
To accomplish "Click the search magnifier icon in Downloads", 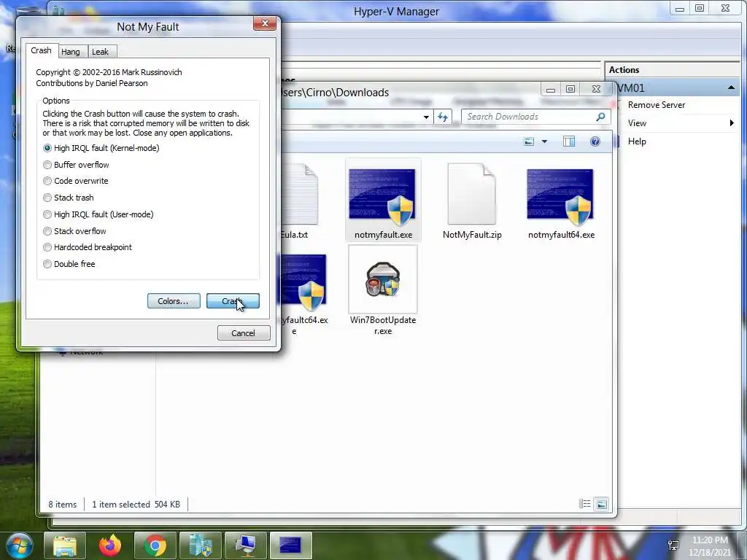I will pyautogui.click(x=601, y=117).
